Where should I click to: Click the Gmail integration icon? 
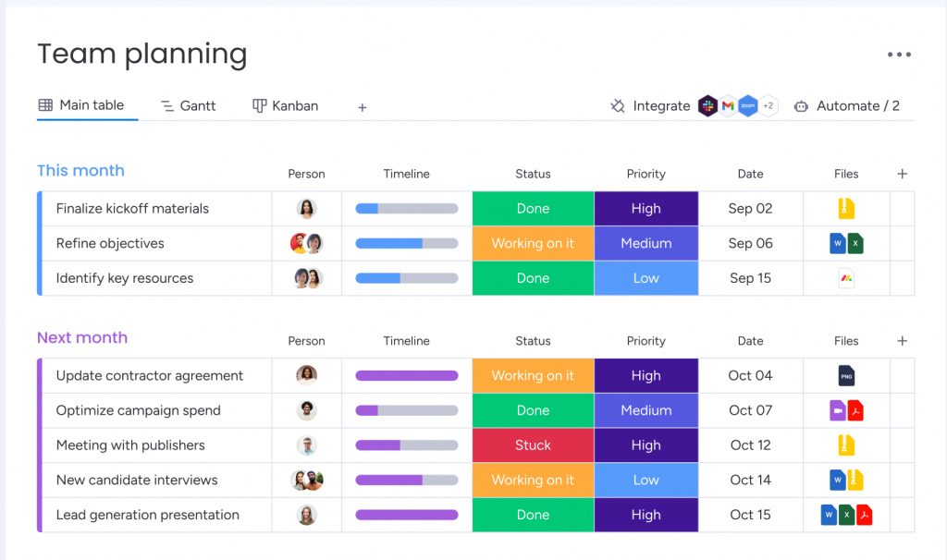(x=729, y=106)
